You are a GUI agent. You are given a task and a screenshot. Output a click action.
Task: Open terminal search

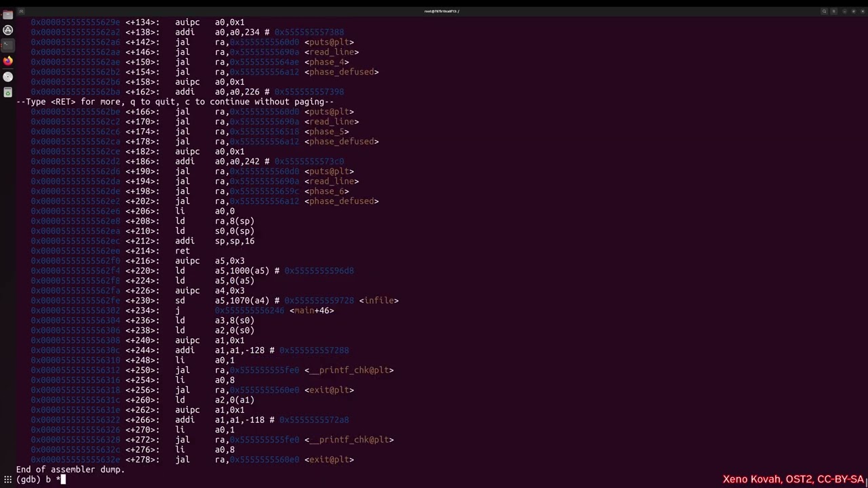[824, 11]
